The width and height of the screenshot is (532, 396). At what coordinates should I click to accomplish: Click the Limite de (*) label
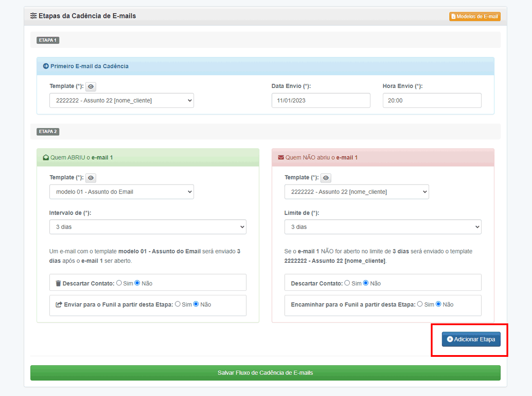pyautogui.click(x=302, y=213)
